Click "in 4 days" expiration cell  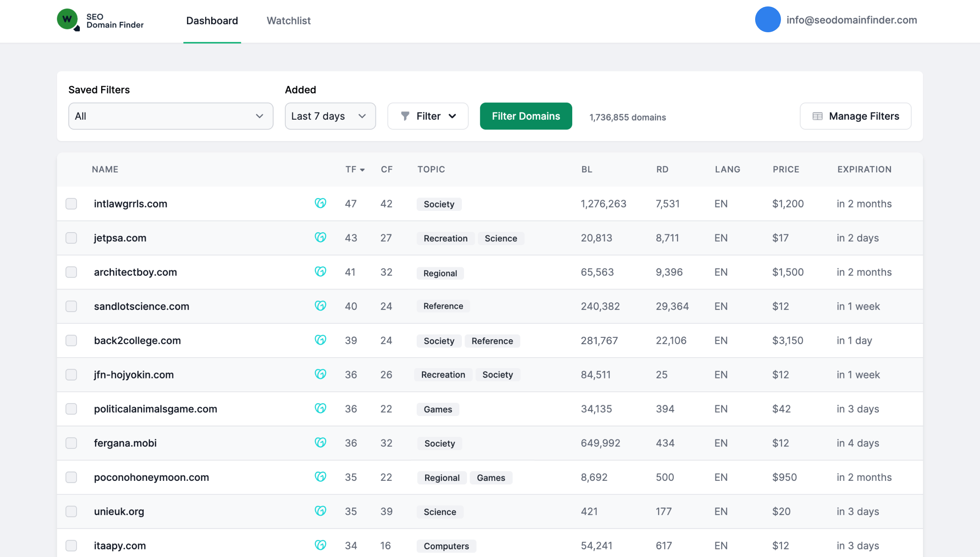pos(858,443)
